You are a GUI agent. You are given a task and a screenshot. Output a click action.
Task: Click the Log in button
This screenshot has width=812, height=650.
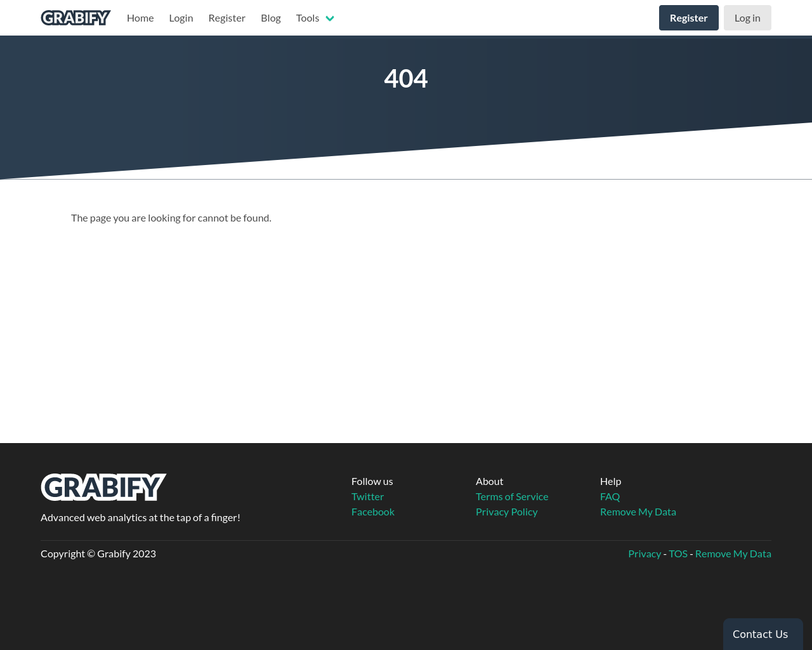[747, 18]
